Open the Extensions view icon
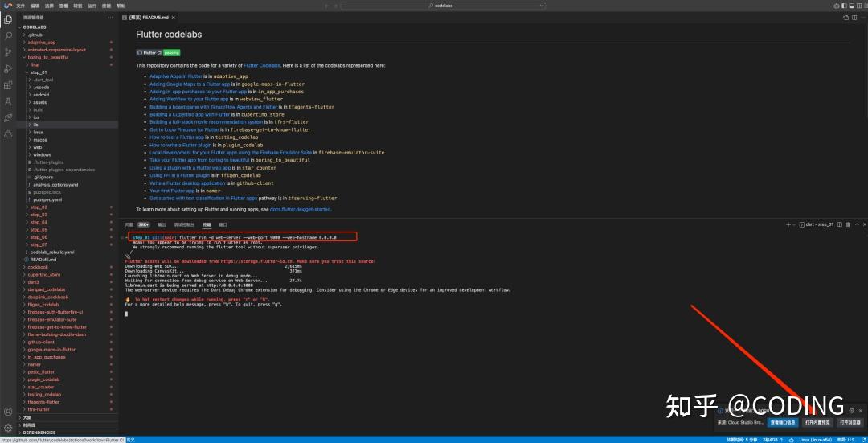868x443 pixels. pos(8,85)
